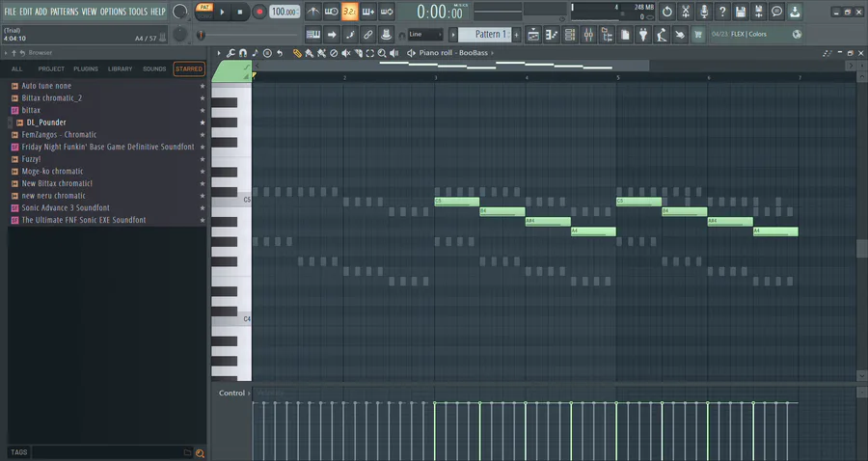Select the Delete tool in piano roll toolbar

point(334,53)
